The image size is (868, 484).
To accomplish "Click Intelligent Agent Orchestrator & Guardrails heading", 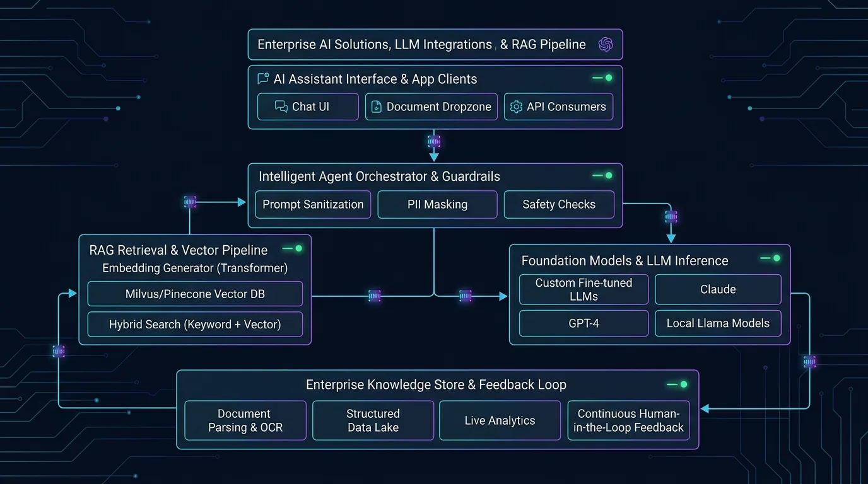I will click(x=379, y=176).
